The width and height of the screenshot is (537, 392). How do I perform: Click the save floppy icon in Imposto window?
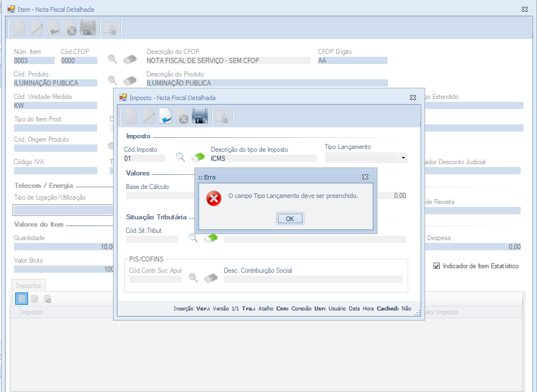200,116
